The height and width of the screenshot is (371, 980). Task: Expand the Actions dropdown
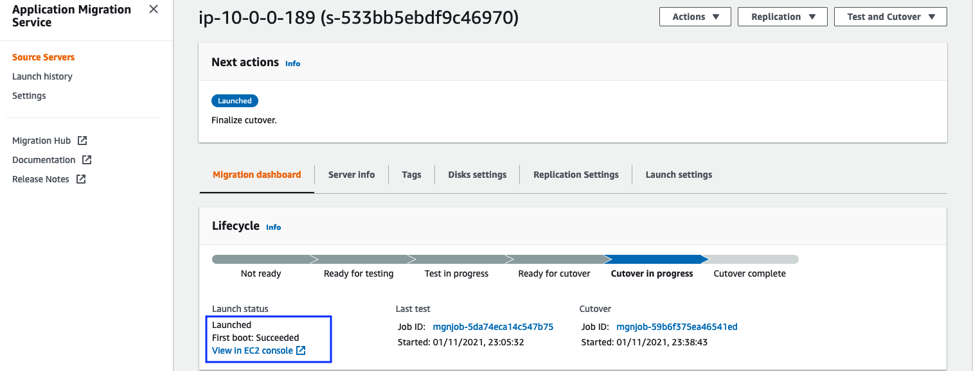695,17
